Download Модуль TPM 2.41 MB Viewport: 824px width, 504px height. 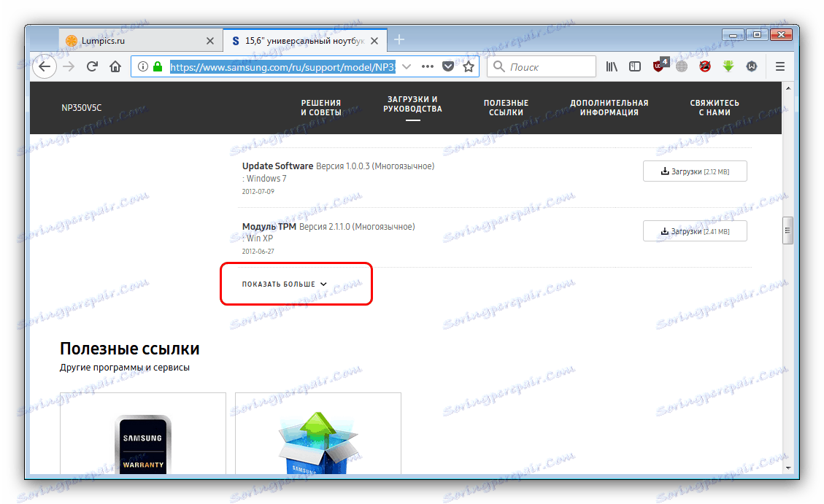tap(695, 231)
